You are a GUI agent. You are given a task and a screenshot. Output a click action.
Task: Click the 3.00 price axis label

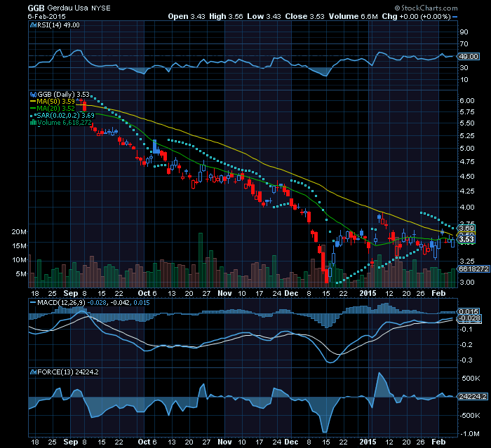click(x=467, y=282)
